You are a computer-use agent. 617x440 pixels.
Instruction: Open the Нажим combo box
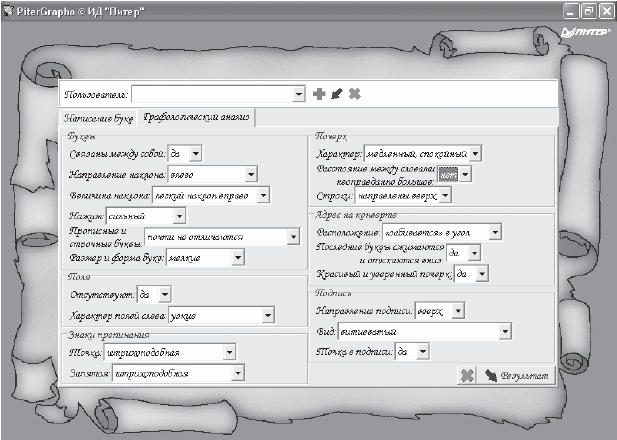[x=179, y=215]
